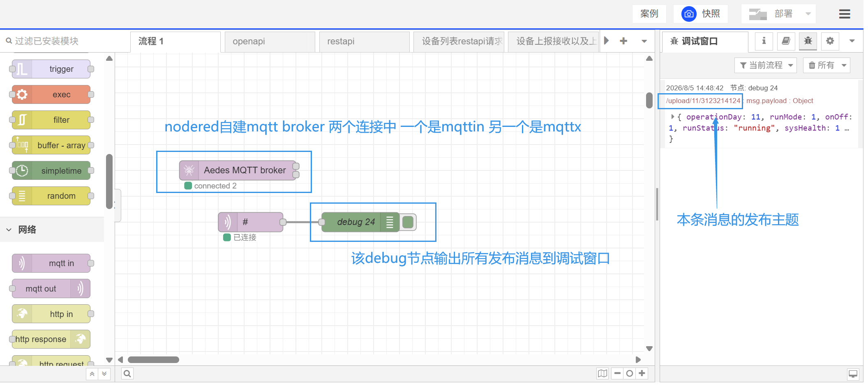Select the random palette node
Screen dimensions: 868x386
51,196
